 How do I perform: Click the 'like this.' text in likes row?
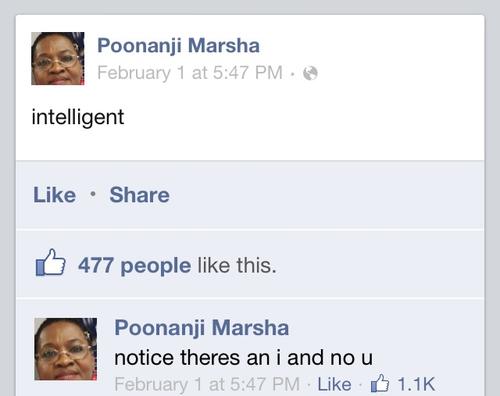237,266
